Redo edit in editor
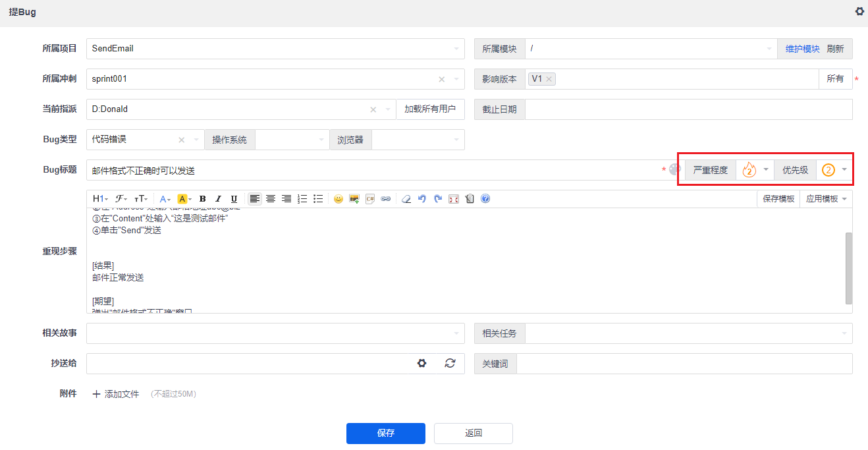The image size is (868, 450). pos(438,198)
